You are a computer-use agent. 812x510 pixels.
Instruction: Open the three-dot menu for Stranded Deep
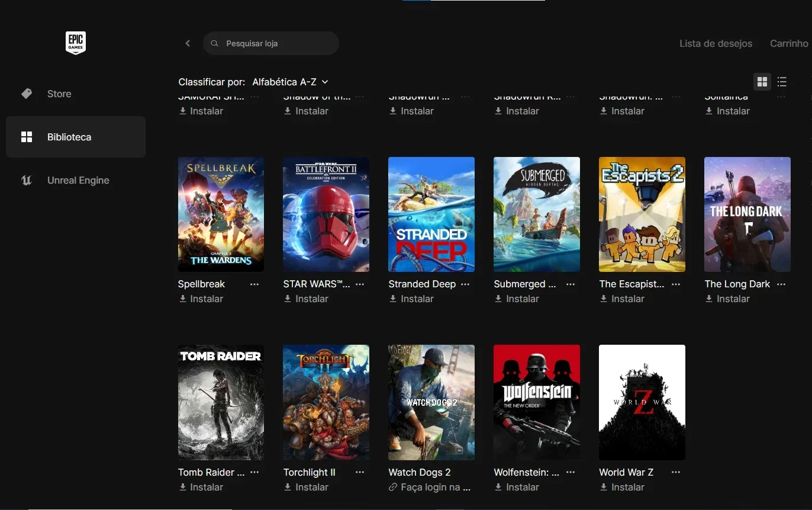coord(465,284)
